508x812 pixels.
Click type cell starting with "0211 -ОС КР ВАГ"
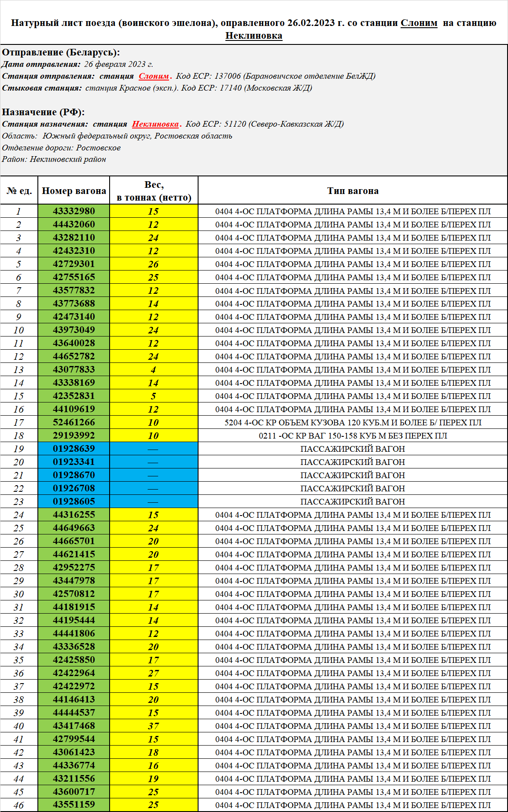353,435
